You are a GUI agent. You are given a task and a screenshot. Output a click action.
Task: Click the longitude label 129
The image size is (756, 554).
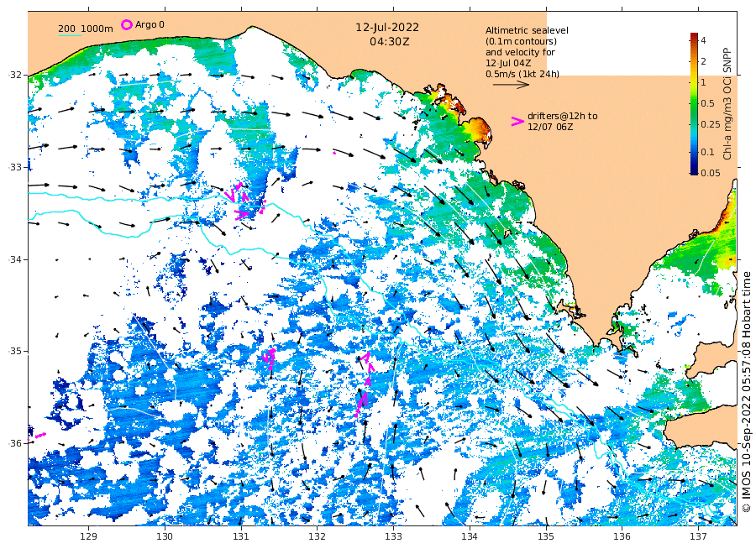(x=89, y=536)
